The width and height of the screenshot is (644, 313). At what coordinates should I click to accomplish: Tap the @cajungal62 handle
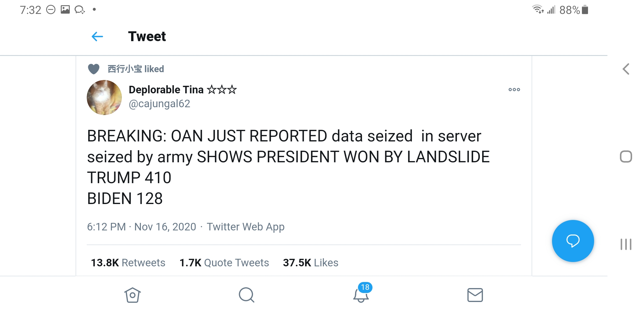tap(159, 104)
